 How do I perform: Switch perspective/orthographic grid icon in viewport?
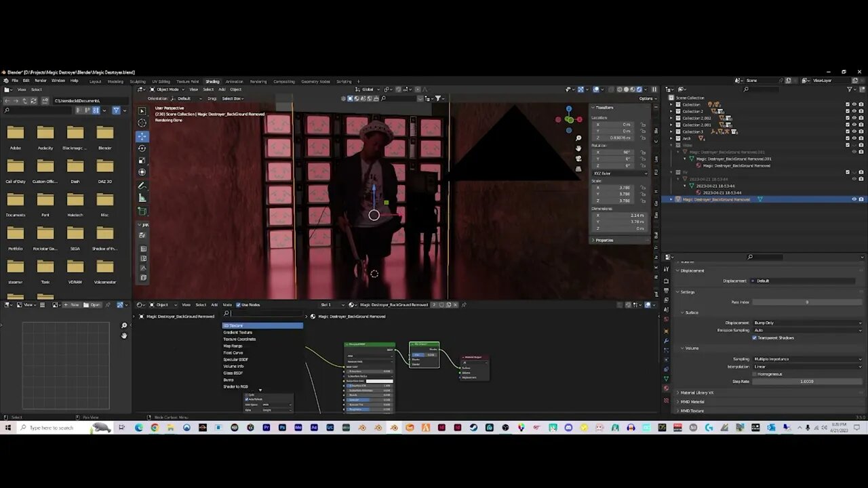click(x=578, y=168)
